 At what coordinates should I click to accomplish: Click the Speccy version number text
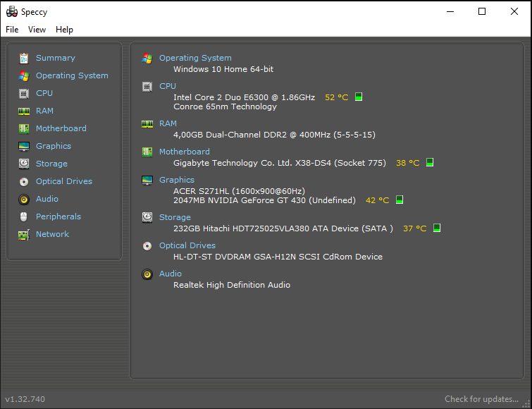(x=25, y=399)
